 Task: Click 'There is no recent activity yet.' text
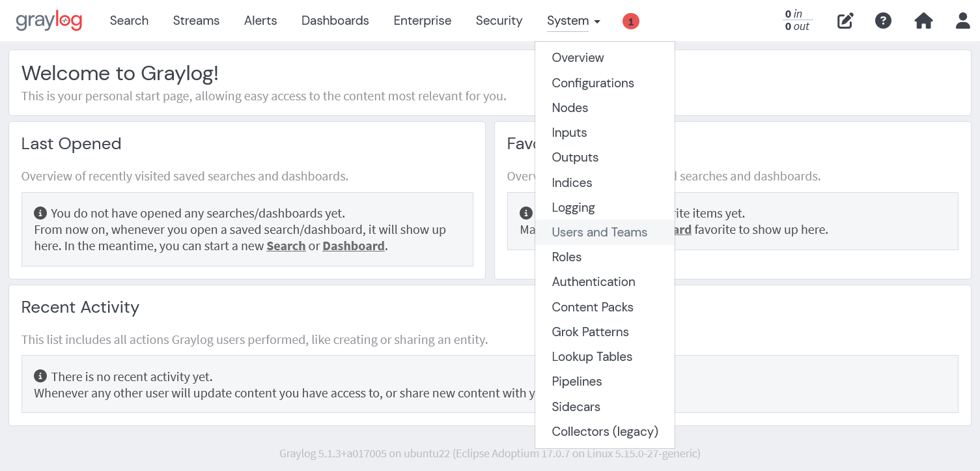(132, 377)
